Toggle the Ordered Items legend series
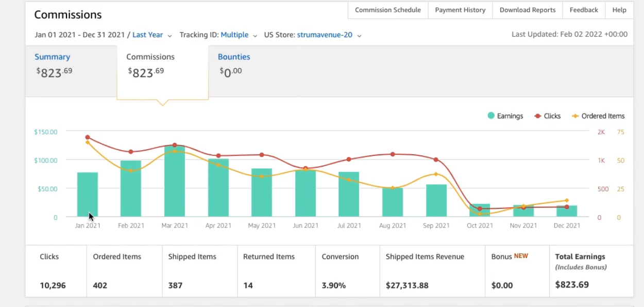The width and height of the screenshot is (644, 307). tap(598, 116)
